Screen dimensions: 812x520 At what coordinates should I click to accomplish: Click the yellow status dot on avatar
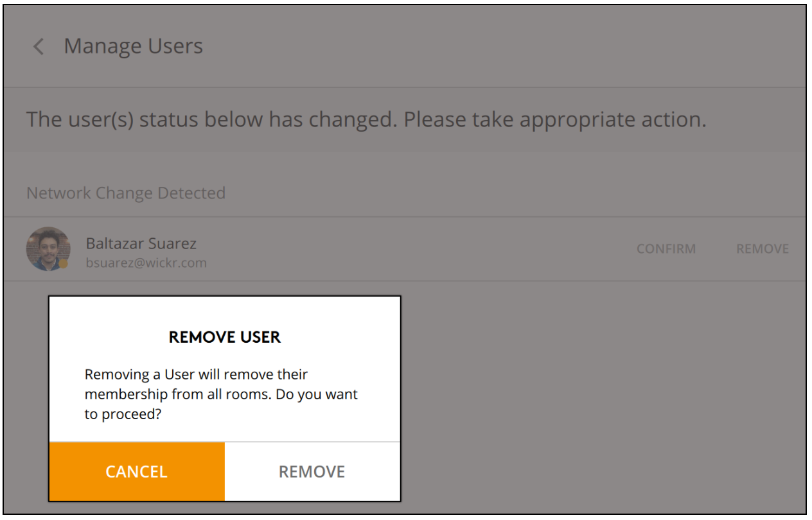(64, 263)
